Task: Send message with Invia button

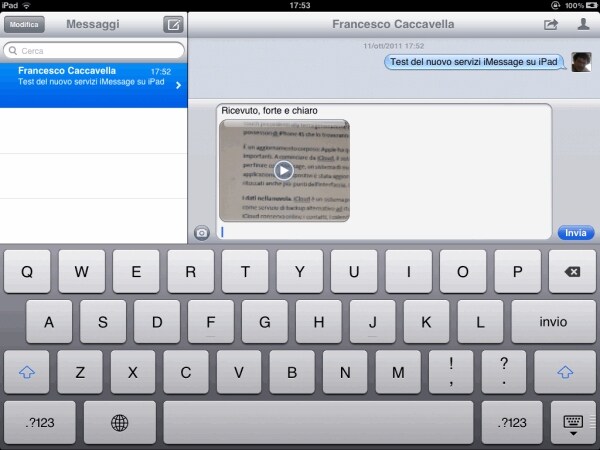Action: coord(576,233)
